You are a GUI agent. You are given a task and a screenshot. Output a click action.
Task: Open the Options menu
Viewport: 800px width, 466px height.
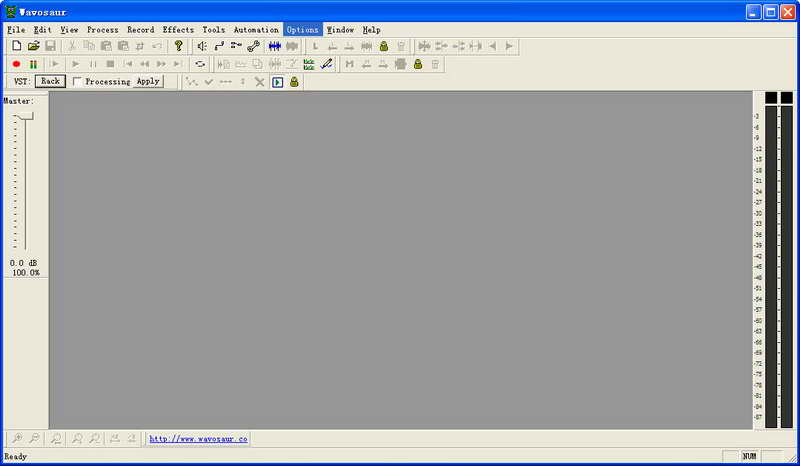303,30
